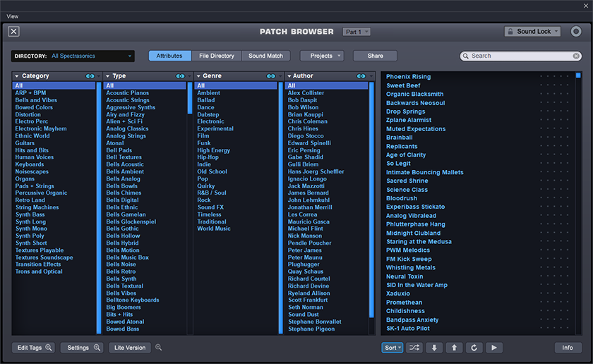Click the Info button
The width and height of the screenshot is (593, 364).
click(x=568, y=347)
